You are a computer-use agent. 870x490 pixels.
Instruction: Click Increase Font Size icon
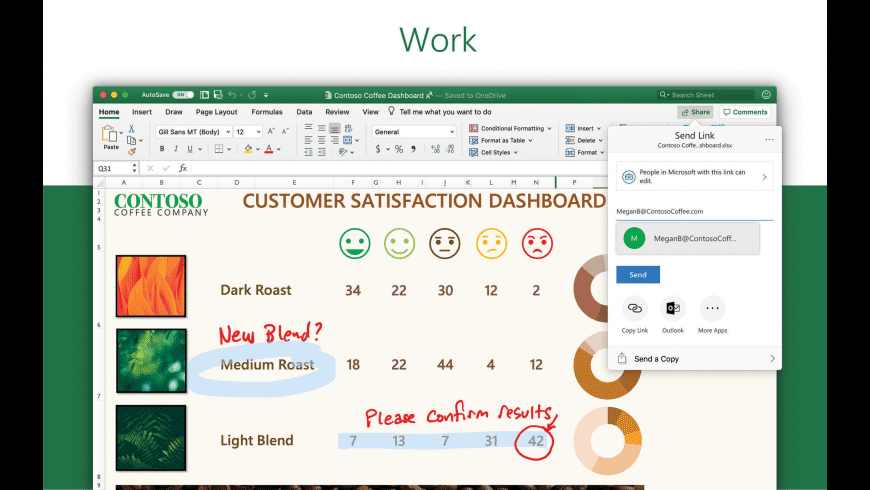271,132
